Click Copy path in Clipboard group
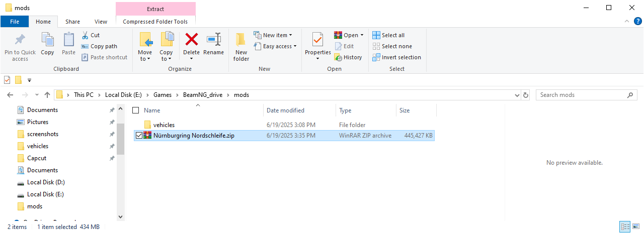This screenshot has height=233, width=644. pyautogui.click(x=99, y=46)
